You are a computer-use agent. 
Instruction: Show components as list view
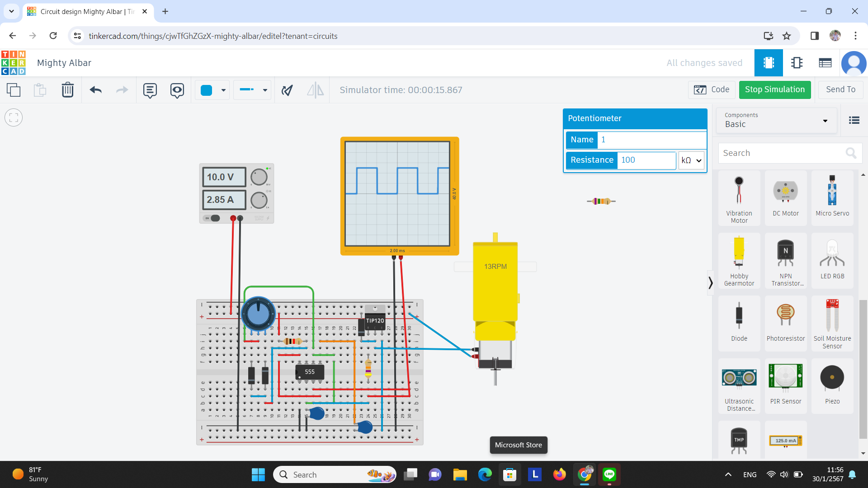tap(854, 120)
